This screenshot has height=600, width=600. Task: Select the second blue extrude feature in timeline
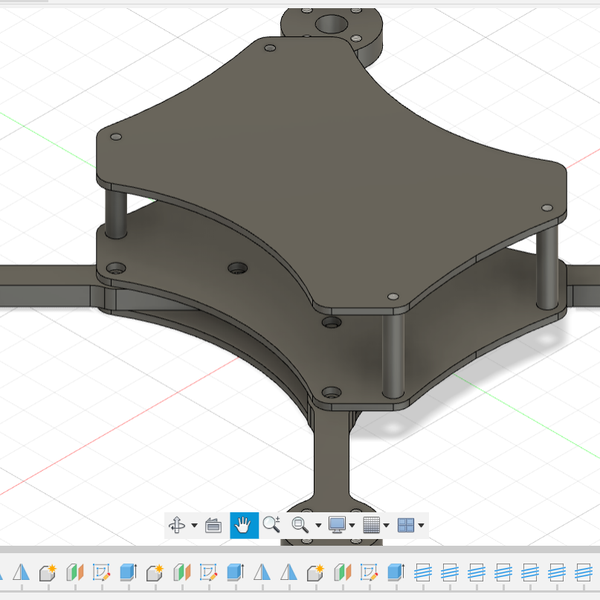point(235,573)
